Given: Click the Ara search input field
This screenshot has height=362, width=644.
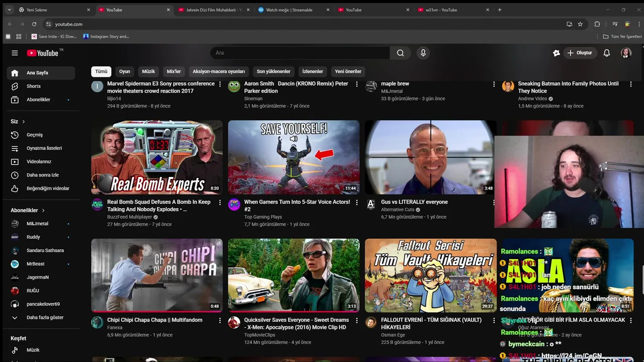Looking at the screenshot, I should click(300, 53).
